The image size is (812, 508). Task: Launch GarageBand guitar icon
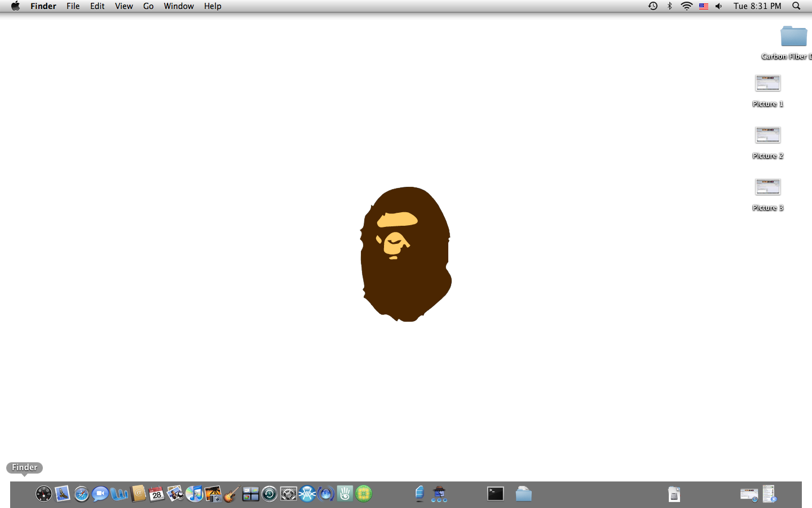coord(231,494)
